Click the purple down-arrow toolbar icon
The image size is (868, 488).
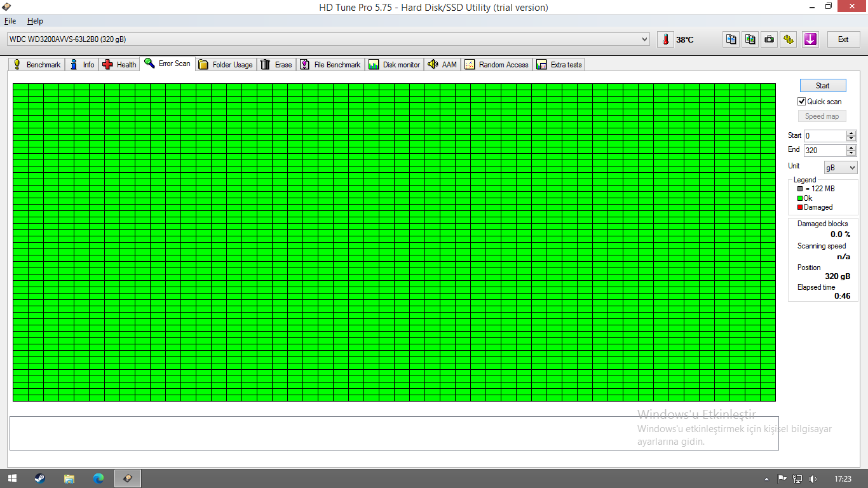(810, 39)
